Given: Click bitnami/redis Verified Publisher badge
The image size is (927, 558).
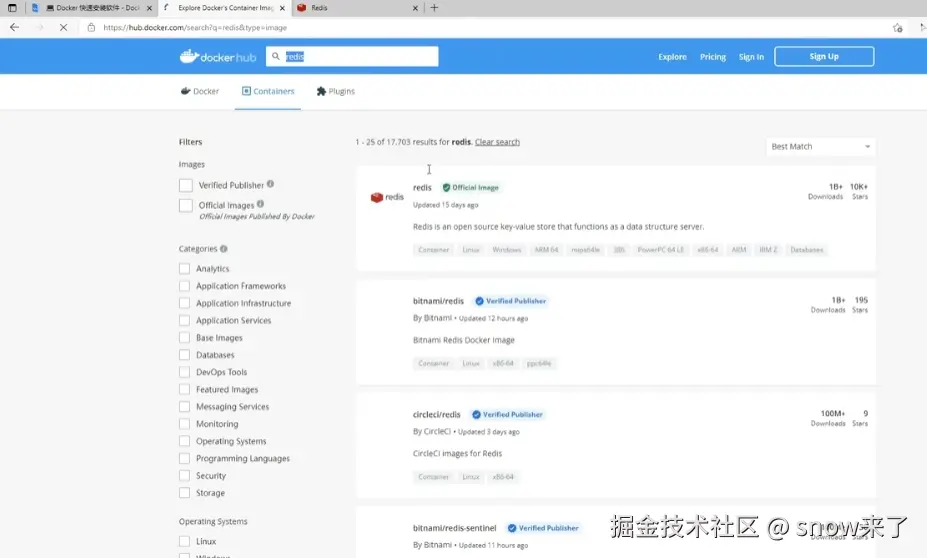Looking at the screenshot, I should (x=511, y=301).
